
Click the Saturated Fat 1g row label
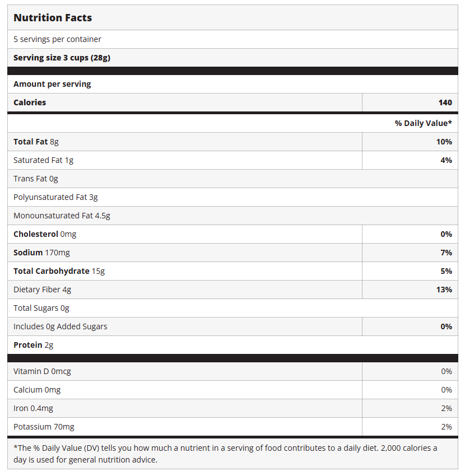point(43,160)
